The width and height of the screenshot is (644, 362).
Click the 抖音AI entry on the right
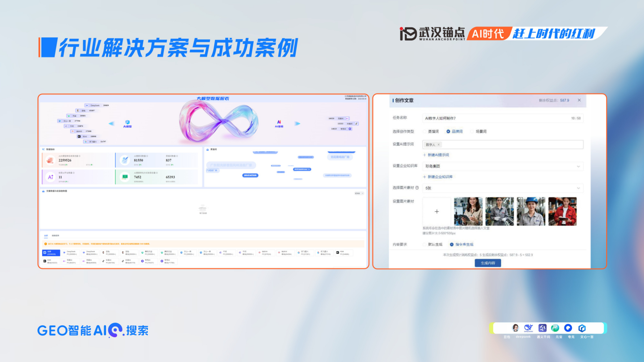point(347,124)
